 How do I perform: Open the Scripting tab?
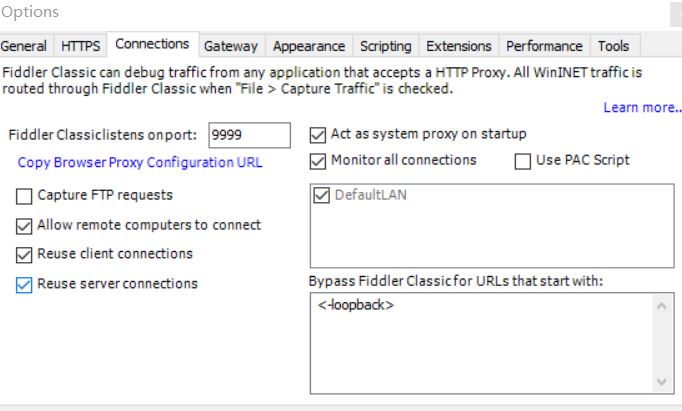coord(385,46)
